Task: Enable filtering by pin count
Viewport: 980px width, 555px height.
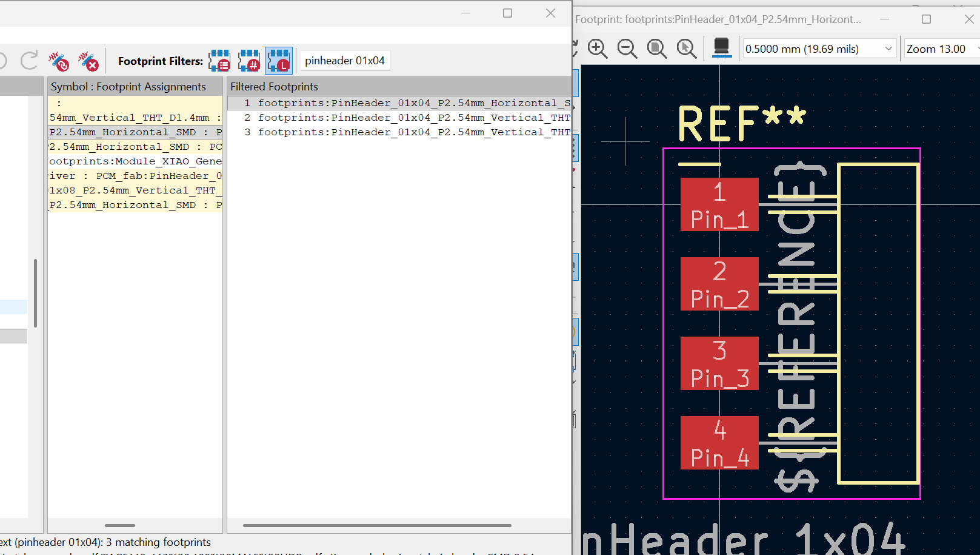Action: pos(248,61)
